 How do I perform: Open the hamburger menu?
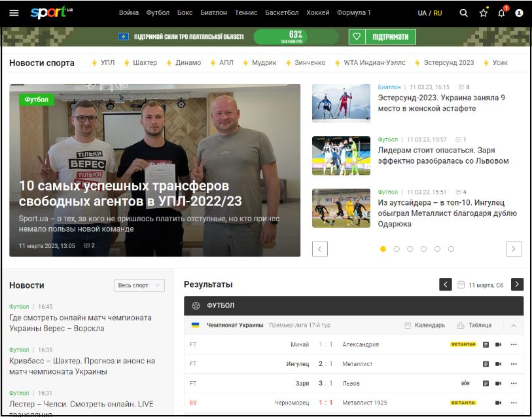(x=14, y=13)
